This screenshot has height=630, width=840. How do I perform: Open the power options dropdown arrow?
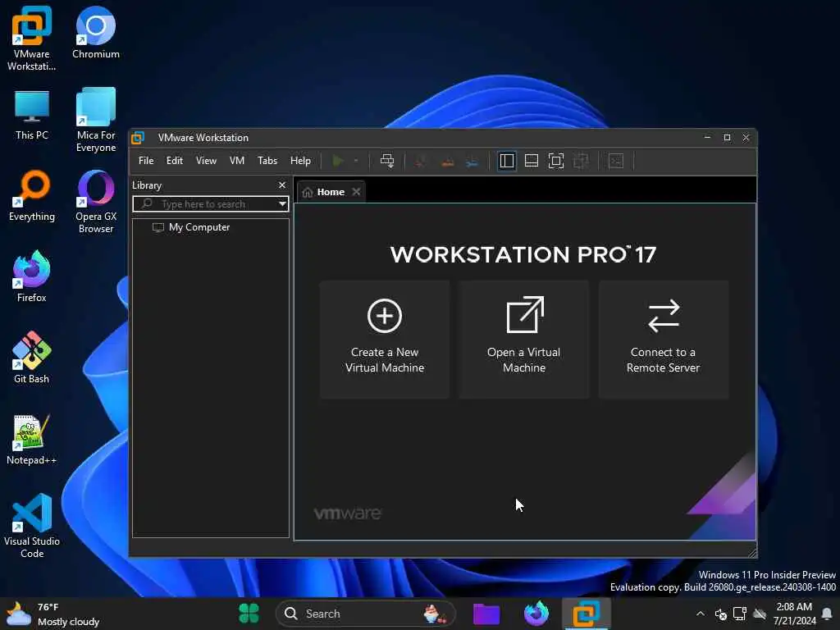click(356, 161)
